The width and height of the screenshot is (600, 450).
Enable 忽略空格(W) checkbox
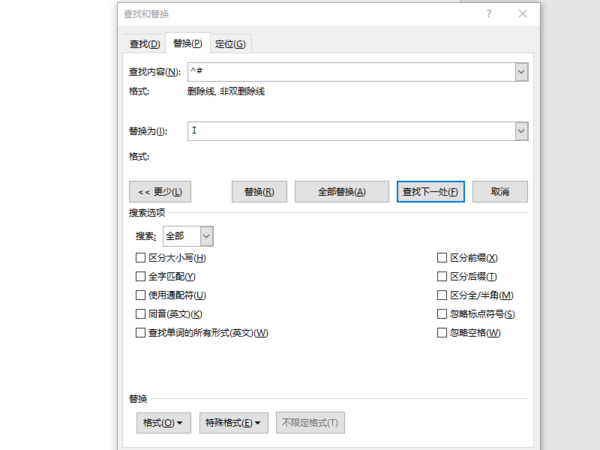tap(442, 333)
